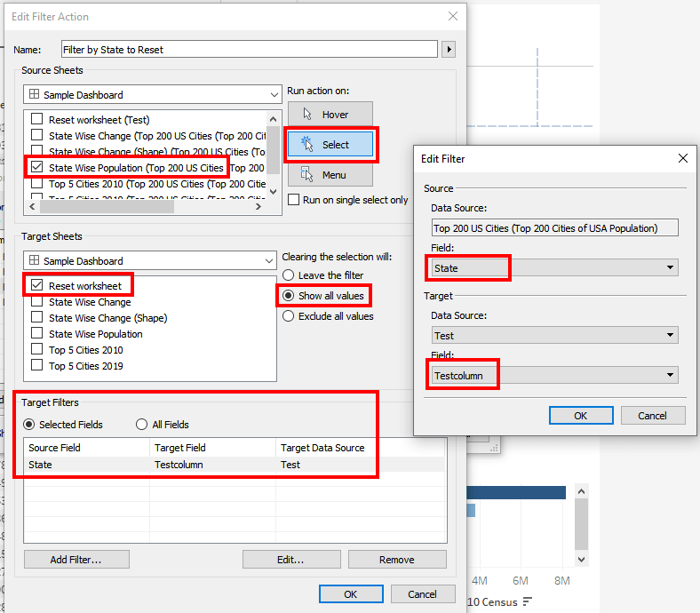Check Top 5 Cities 2019 target sheet
This screenshot has height=613, width=700.
37,365
